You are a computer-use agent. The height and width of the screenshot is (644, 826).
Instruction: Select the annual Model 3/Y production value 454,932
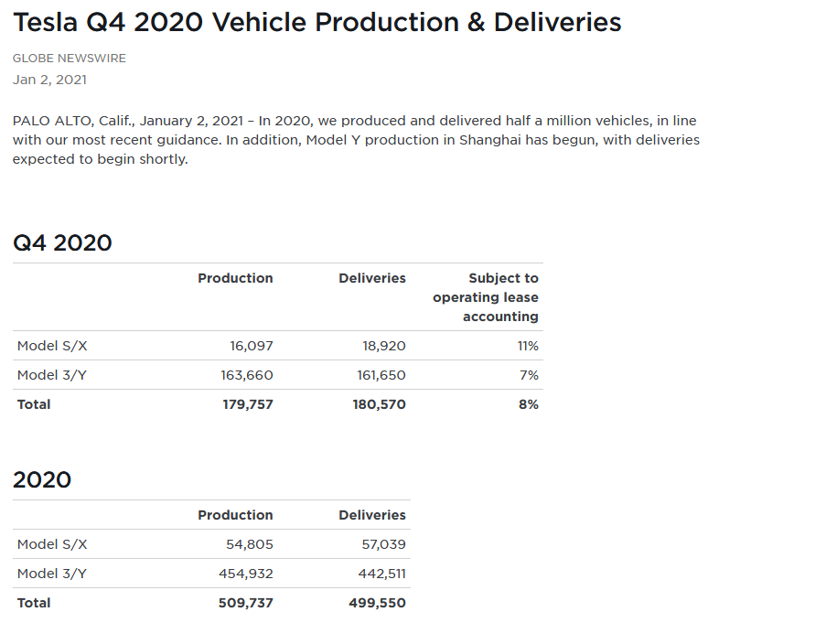click(246, 574)
